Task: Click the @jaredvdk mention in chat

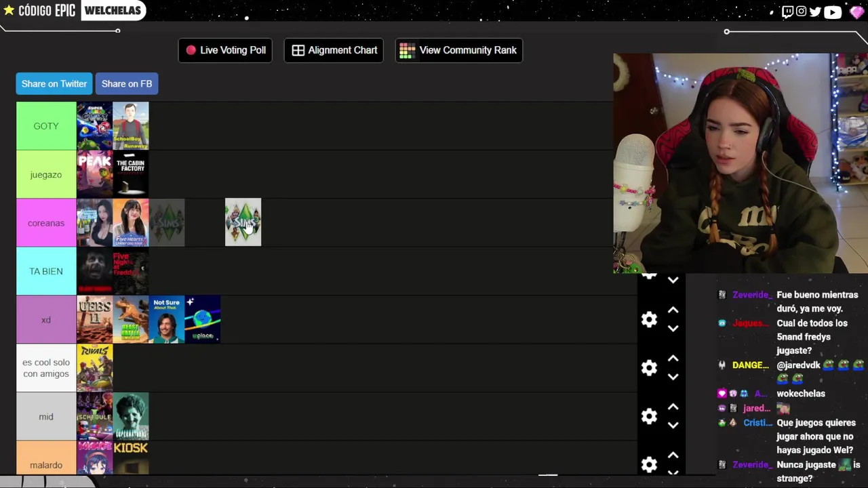Action: pos(799,365)
